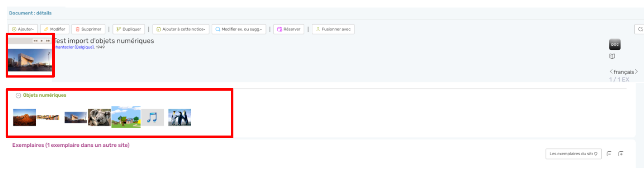Click the expand plus icon in Exemplaires
Image resolution: width=644 pixels, height=173 pixels.
621,154
